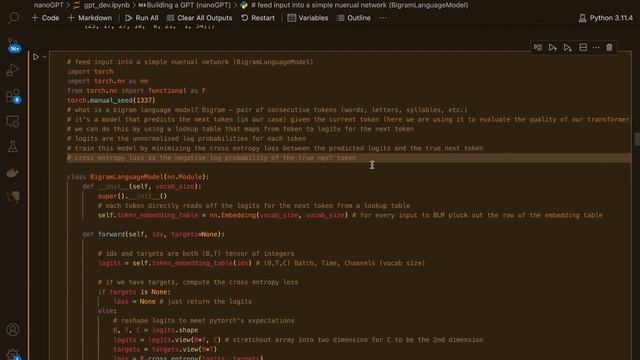This screenshot has width=640, height=360.
Task: Open the activity bar icon below Docker
Action: pyautogui.click(x=13, y=197)
